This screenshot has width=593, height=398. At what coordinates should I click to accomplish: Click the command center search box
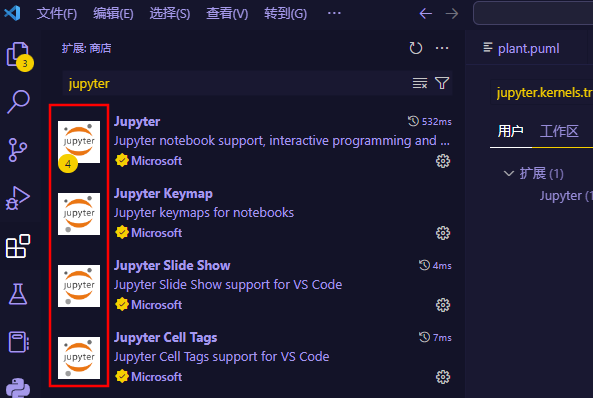click(x=533, y=13)
